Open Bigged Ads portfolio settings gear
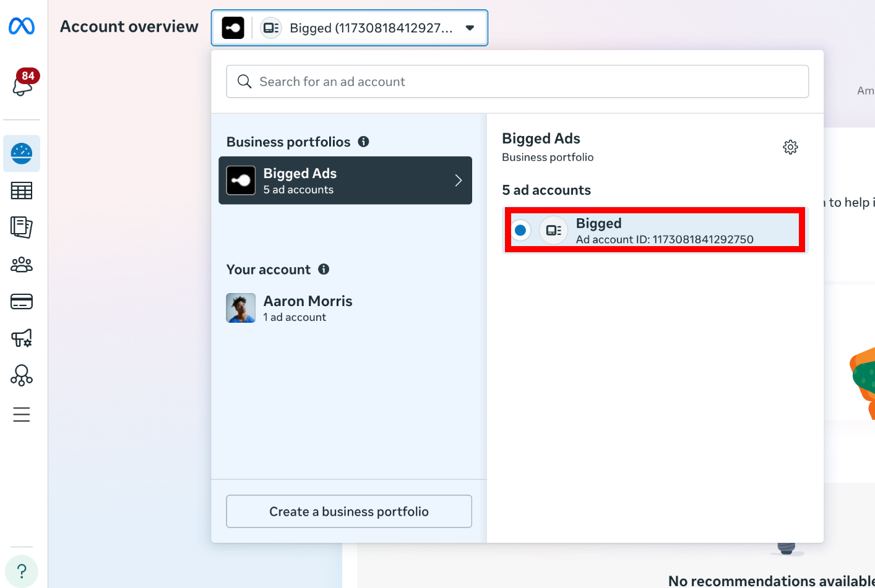Image resolution: width=875 pixels, height=588 pixels. click(x=790, y=147)
